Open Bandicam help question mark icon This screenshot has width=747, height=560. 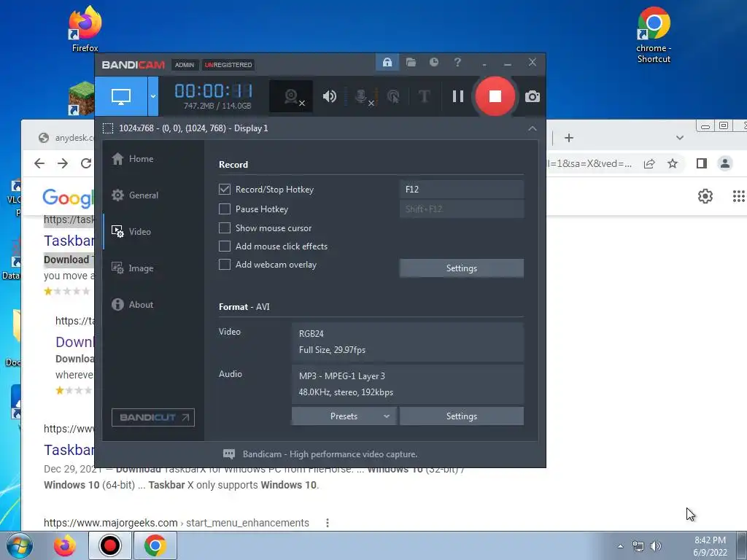[x=457, y=63]
